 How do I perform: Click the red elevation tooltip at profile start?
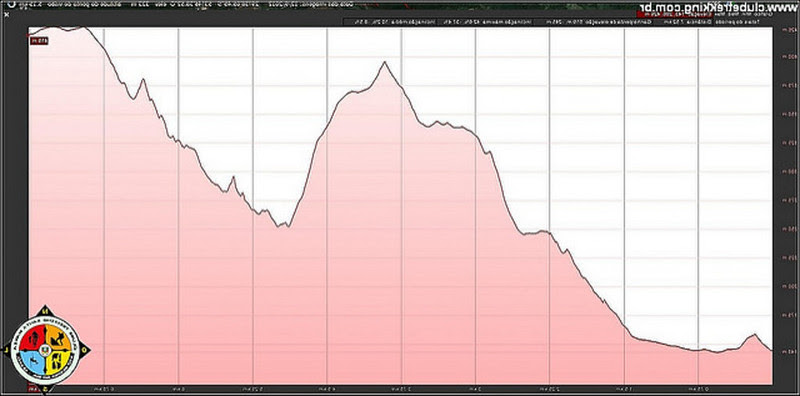pos(39,41)
